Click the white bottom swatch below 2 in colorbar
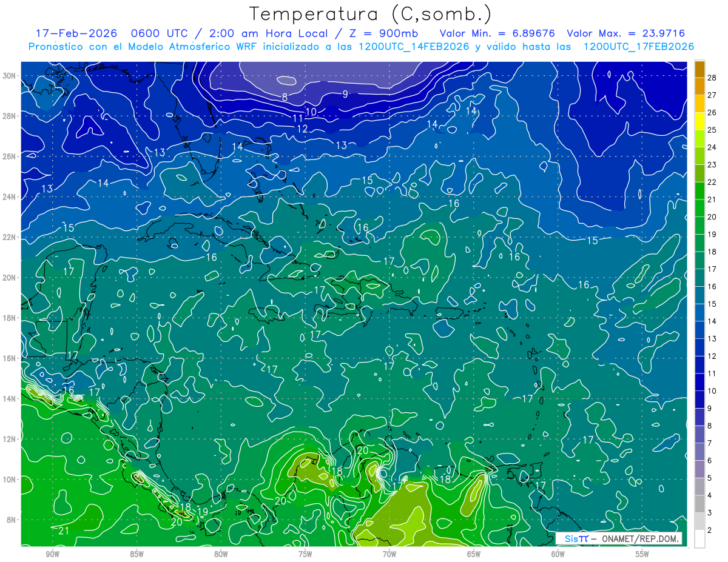 (x=699, y=539)
